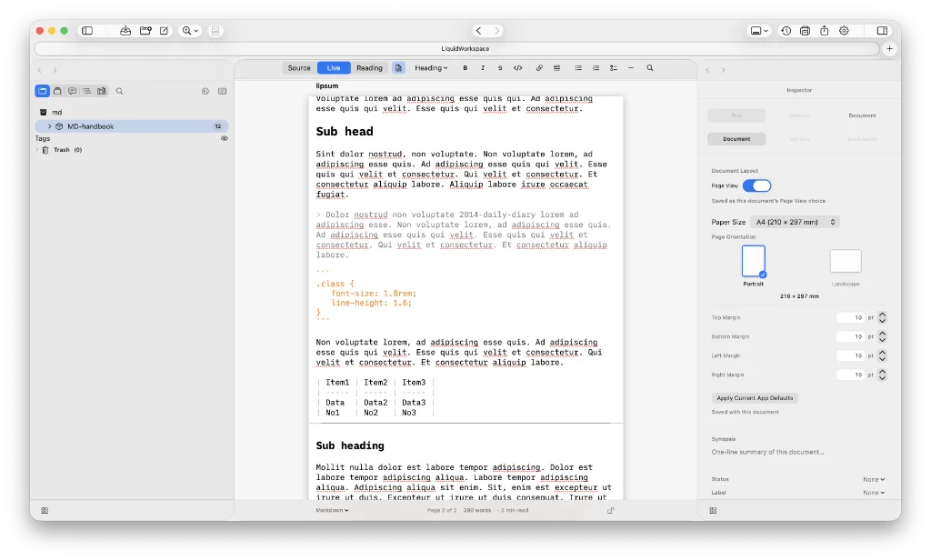931x560 pixels.
Task: Click the import tray icon
Action: pyautogui.click(x=125, y=31)
